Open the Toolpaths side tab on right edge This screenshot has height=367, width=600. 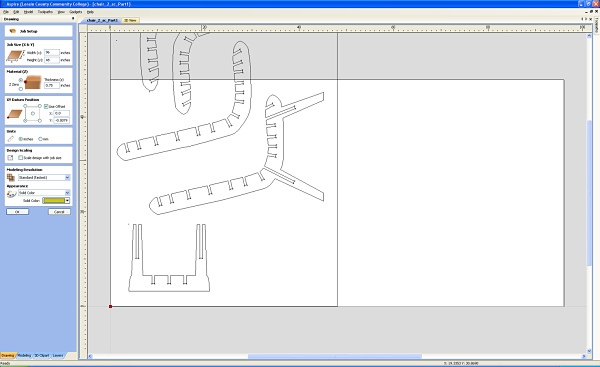click(x=597, y=25)
